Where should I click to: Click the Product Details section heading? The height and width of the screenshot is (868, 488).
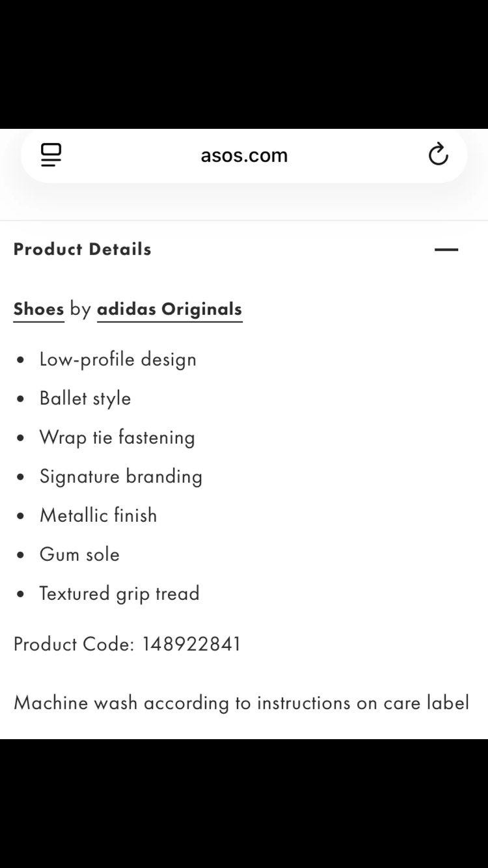[x=83, y=249]
